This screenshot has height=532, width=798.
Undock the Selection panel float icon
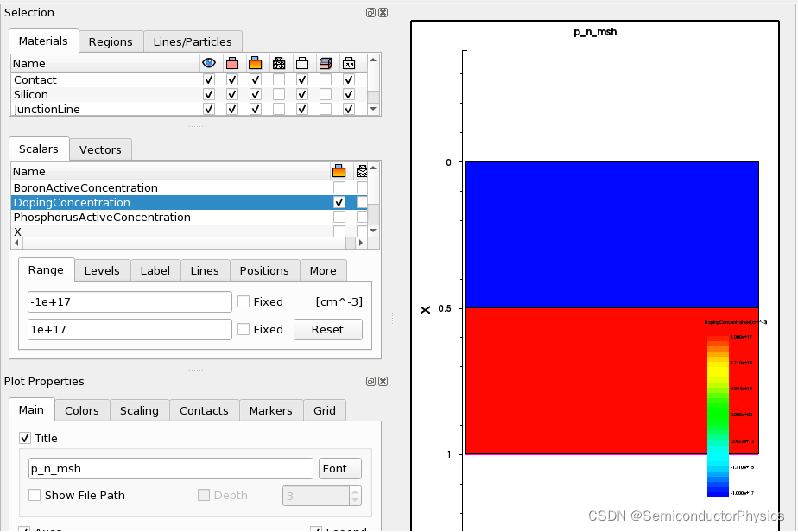(371, 13)
